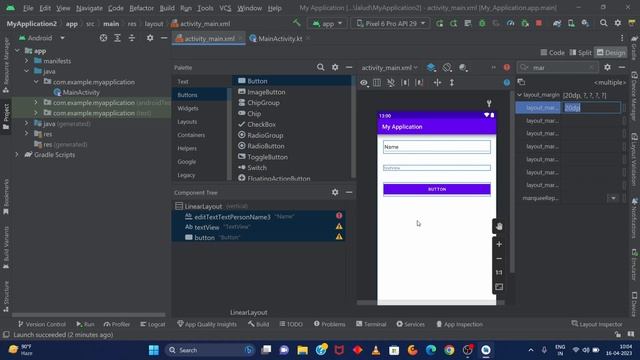
Task: Open IDE settings gear in top toolbar
Action: point(618,23)
